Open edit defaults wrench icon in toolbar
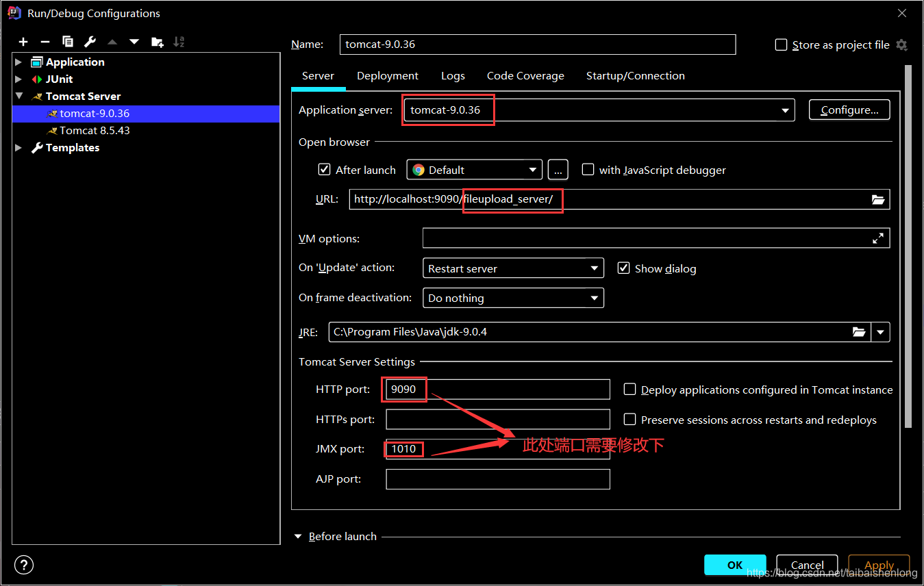This screenshot has width=924, height=586. pyautogui.click(x=90, y=42)
